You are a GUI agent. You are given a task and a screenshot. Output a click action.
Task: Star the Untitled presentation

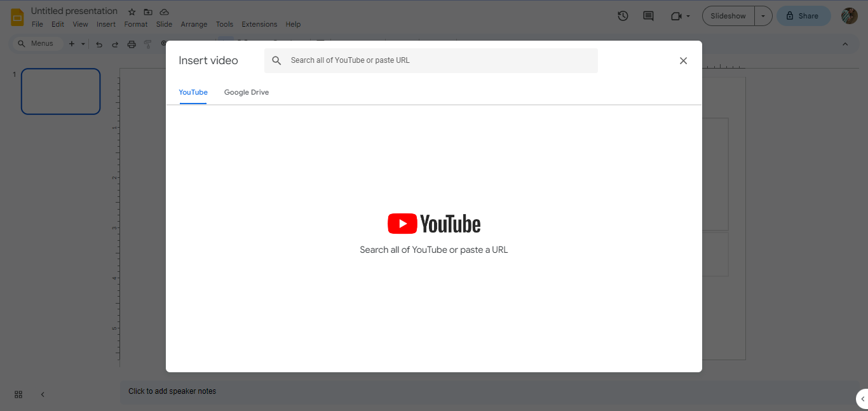(132, 12)
